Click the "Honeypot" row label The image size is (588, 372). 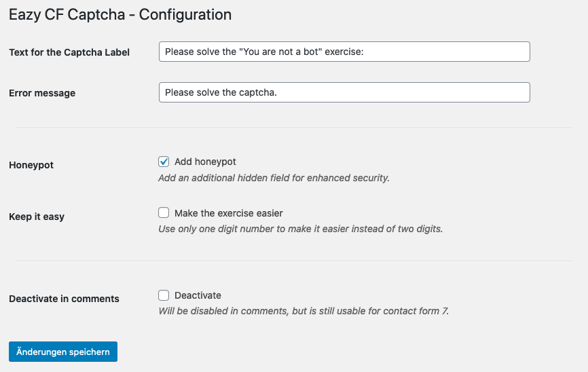[x=31, y=165]
